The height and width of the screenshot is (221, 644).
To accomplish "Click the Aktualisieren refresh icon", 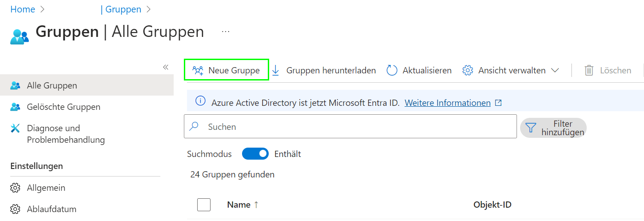I will [x=392, y=70].
